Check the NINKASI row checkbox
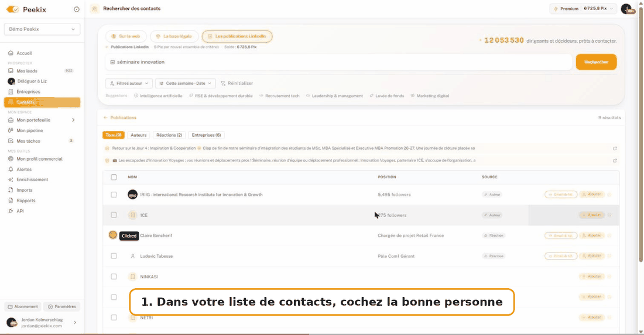 (114, 277)
